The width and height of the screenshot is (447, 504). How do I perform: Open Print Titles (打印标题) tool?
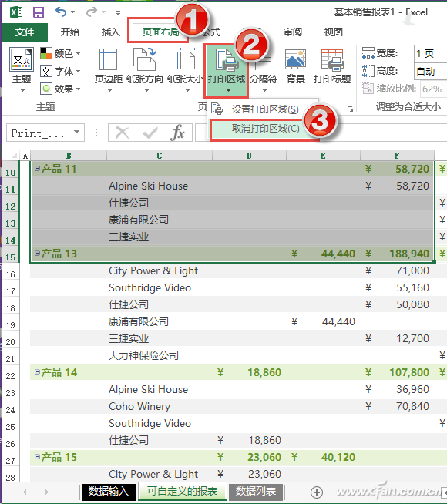pyautogui.click(x=332, y=66)
